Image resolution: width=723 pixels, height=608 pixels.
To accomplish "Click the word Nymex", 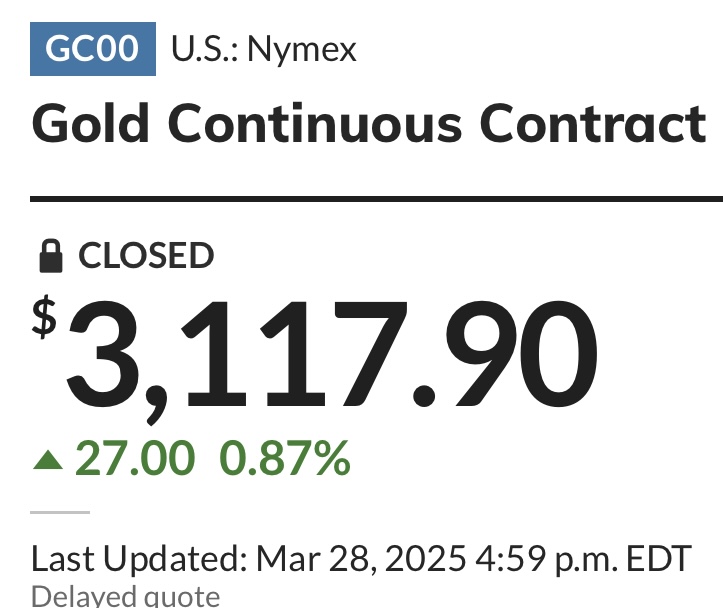I will click(x=302, y=50).
